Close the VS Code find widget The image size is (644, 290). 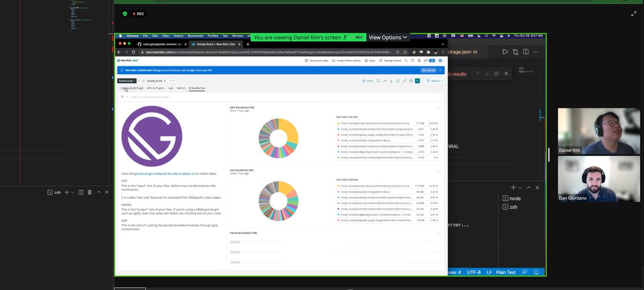coord(507,74)
